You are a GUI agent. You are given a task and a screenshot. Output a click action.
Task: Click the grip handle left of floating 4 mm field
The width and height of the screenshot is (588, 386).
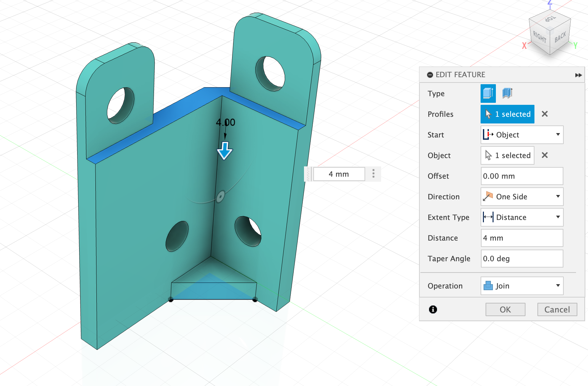tap(308, 174)
